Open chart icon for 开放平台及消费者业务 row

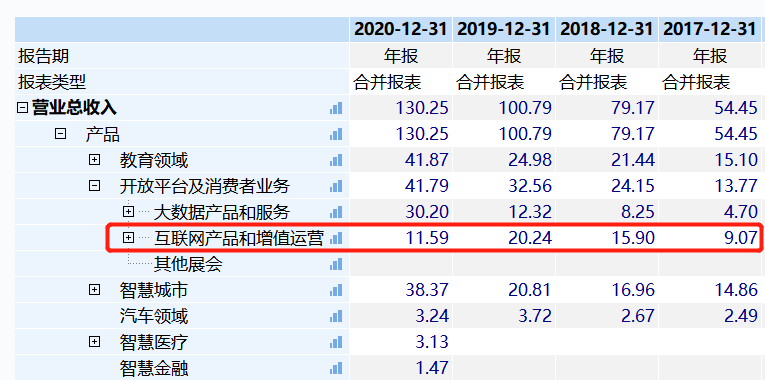coord(336,186)
